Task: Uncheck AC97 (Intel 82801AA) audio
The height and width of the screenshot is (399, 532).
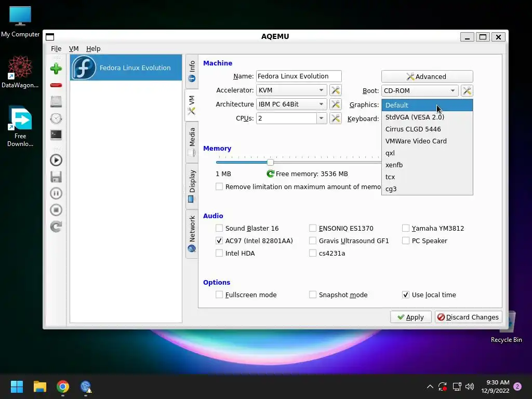Action: click(219, 241)
